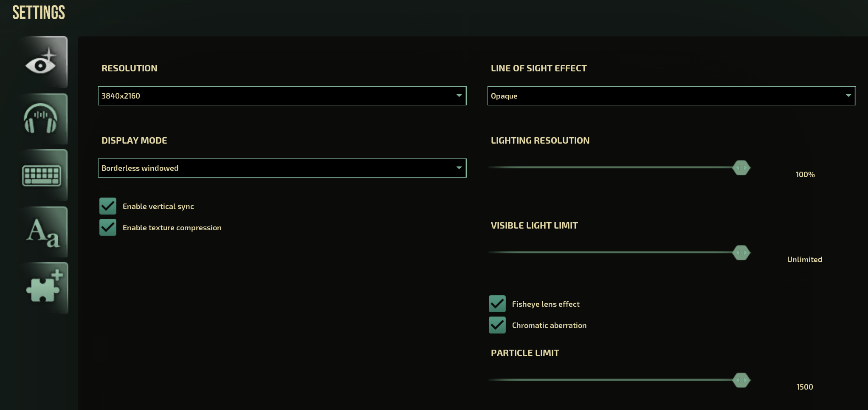Disable the Enable vertical sync checkbox
This screenshot has height=410, width=868.
(107, 206)
